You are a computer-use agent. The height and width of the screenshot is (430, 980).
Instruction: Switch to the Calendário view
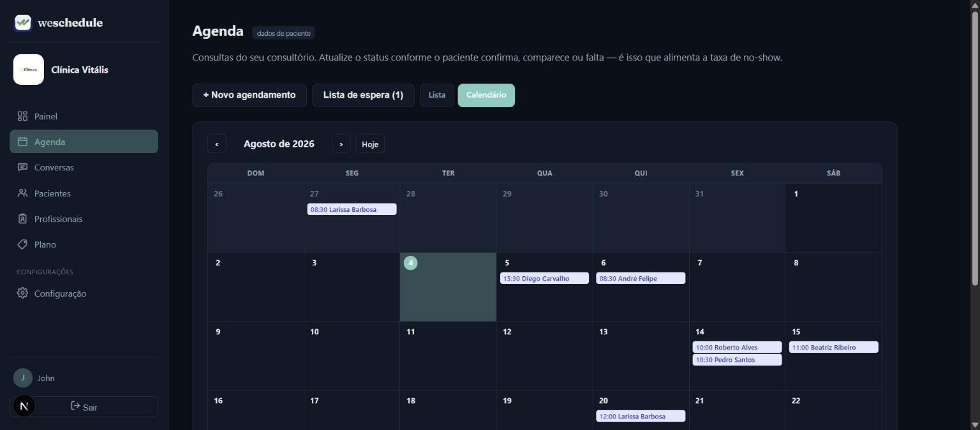tap(486, 95)
